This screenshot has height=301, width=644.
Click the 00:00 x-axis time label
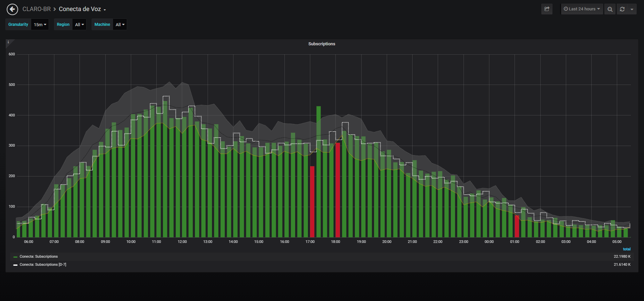coord(489,242)
